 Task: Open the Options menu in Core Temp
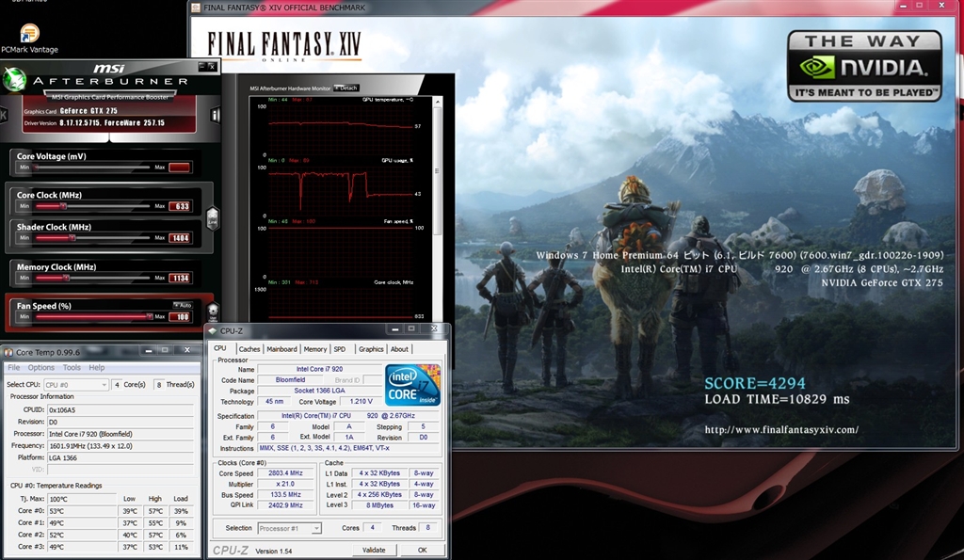[40, 368]
